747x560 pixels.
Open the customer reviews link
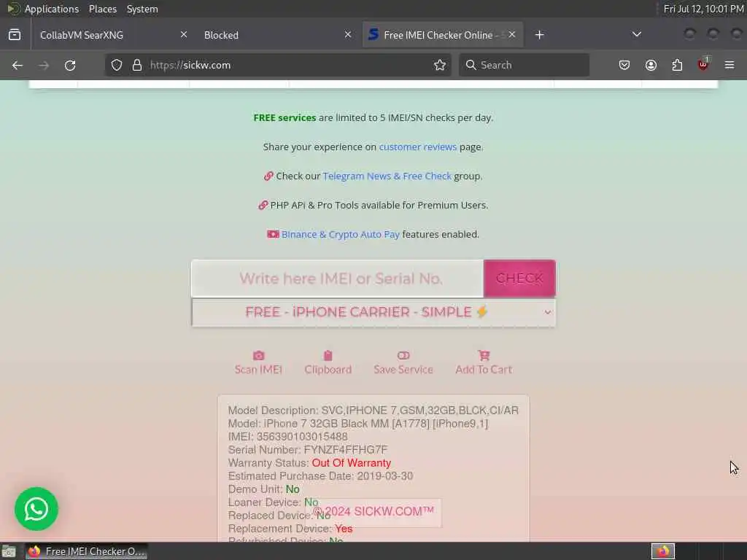[418, 147]
